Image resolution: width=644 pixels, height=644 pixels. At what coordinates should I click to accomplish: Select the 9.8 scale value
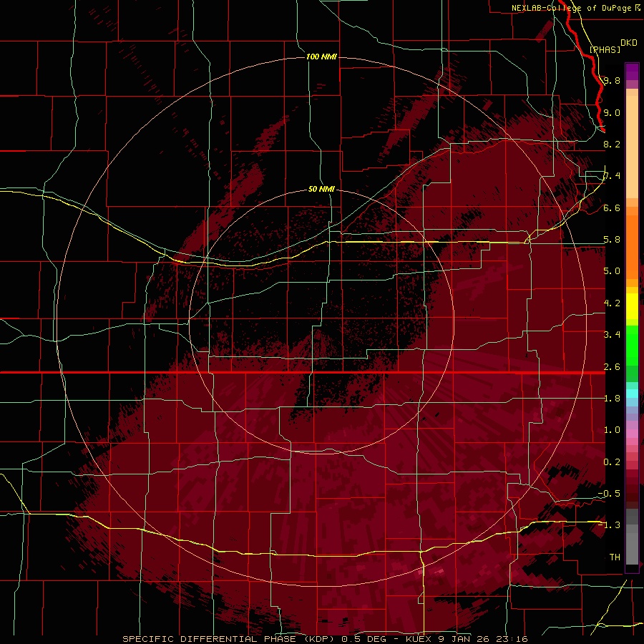pos(612,80)
